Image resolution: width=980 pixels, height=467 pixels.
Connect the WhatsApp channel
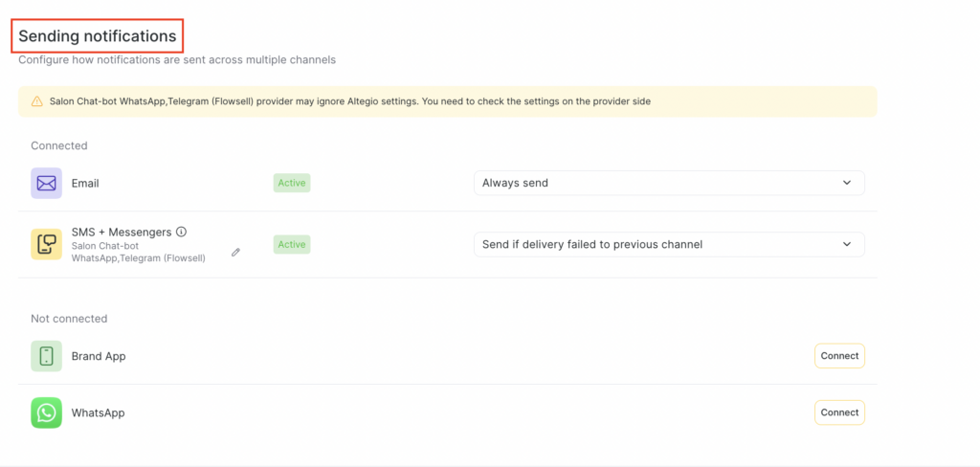click(x=839, y=412)
